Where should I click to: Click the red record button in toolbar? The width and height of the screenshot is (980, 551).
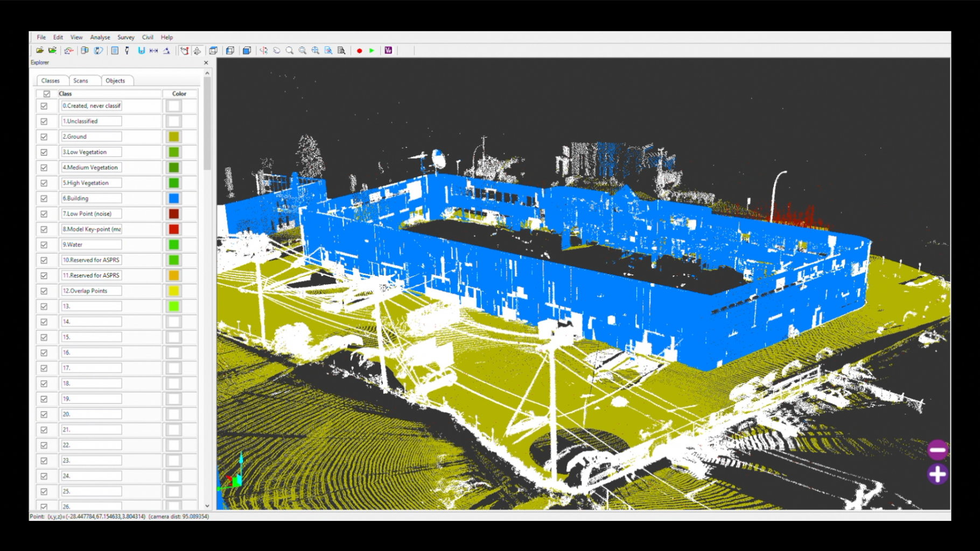[x=359, y=51]
